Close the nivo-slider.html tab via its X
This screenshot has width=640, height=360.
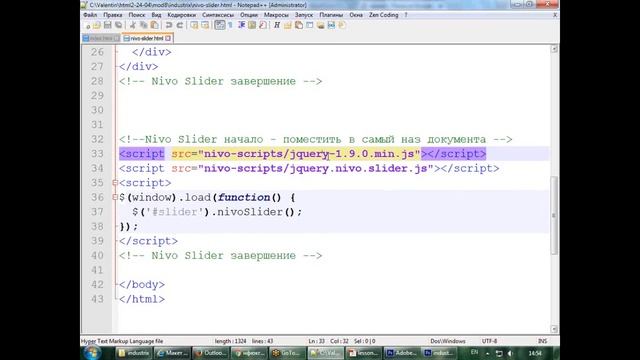coord(168,38)
